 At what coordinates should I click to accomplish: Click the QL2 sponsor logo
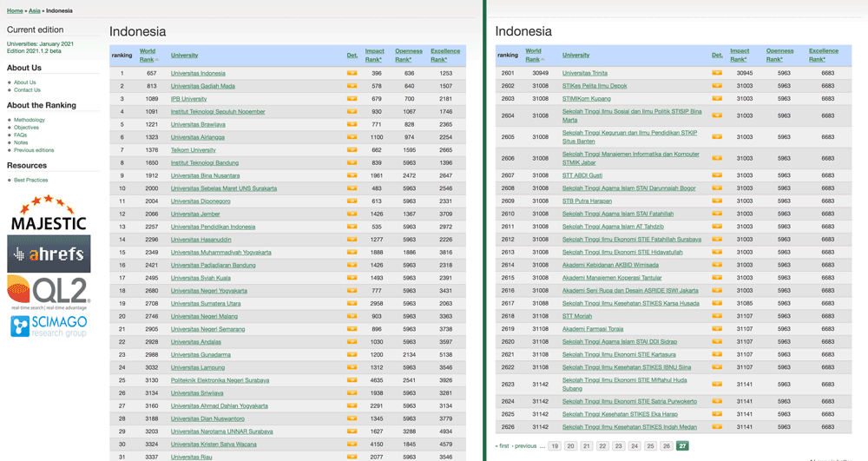click(49, 293)
